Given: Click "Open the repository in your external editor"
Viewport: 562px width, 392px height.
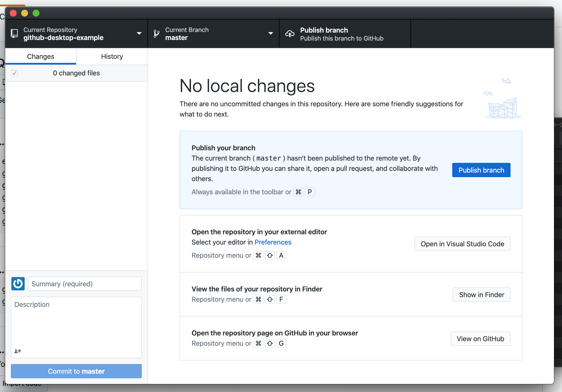Looking at the screenshot, I should tap(259, 232).
